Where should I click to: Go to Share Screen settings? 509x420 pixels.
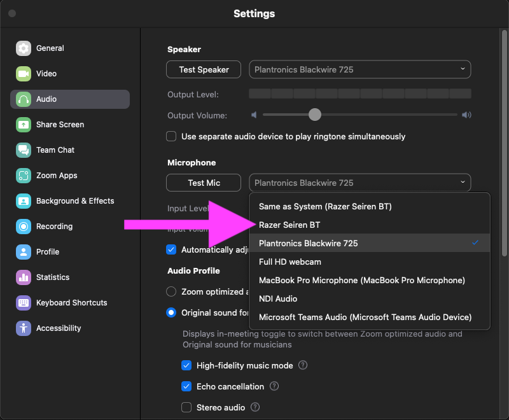point(70,125)
